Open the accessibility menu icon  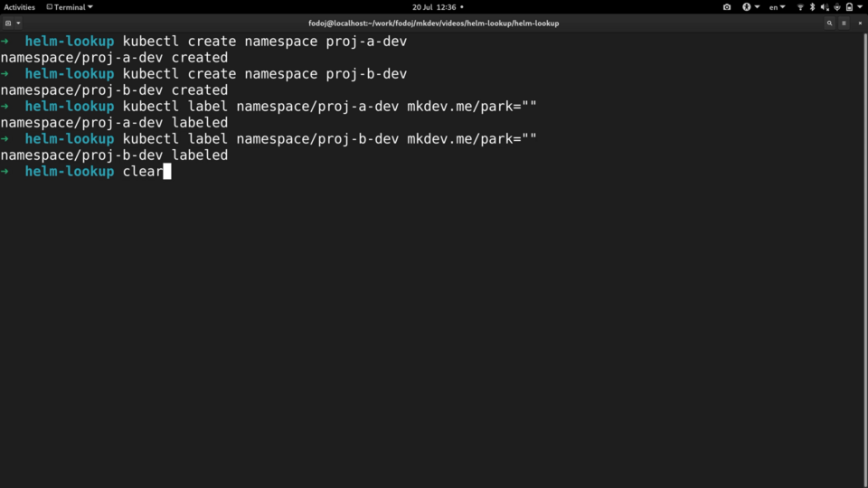point(747,7)
